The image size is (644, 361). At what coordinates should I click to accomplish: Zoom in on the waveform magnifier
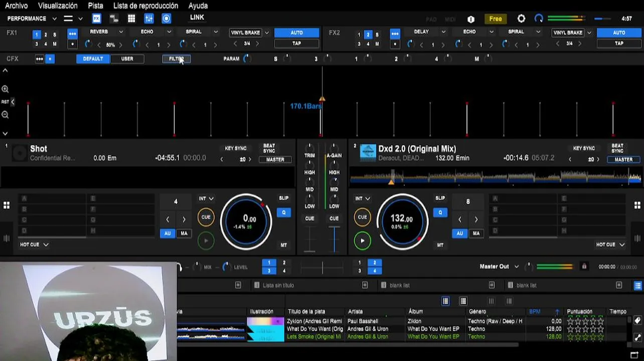point(5,89)
